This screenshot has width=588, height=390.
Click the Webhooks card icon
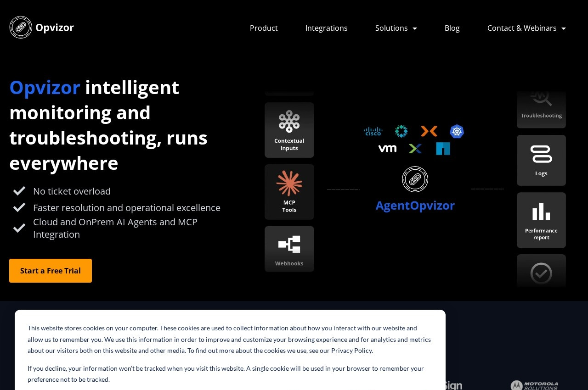click(289, 244)
